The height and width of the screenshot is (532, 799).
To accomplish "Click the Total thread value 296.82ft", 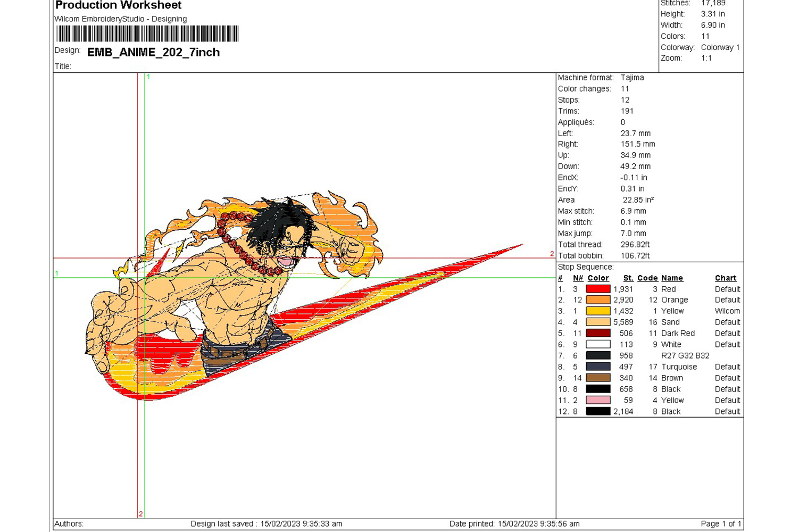I will point(635,245).
